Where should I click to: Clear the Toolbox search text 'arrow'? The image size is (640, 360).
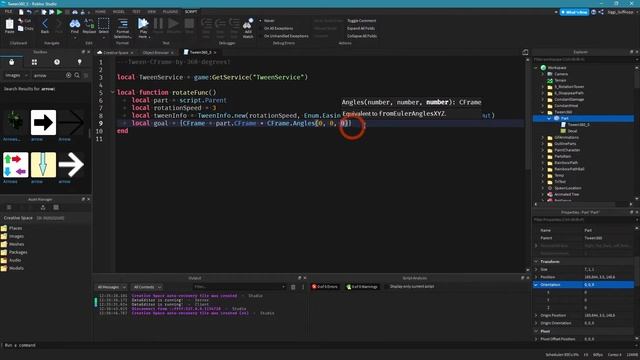tap(69, 76)
